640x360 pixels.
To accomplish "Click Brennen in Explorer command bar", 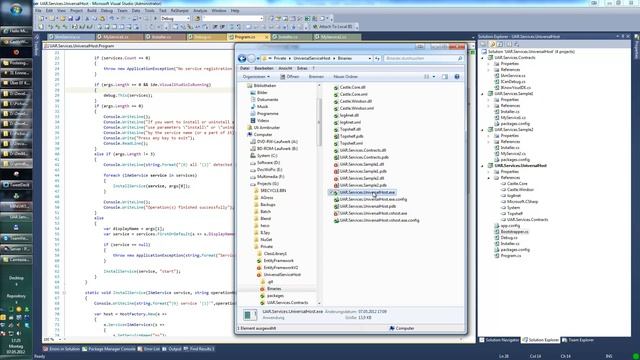I will coord(316,77).
